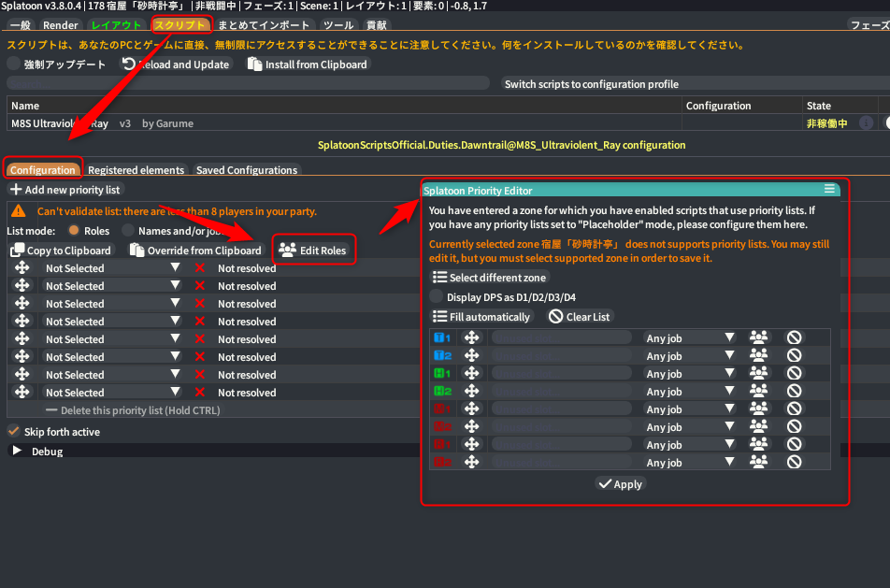Open the Any job dropdown for R2
890x588 pixels.
(690, 462)
